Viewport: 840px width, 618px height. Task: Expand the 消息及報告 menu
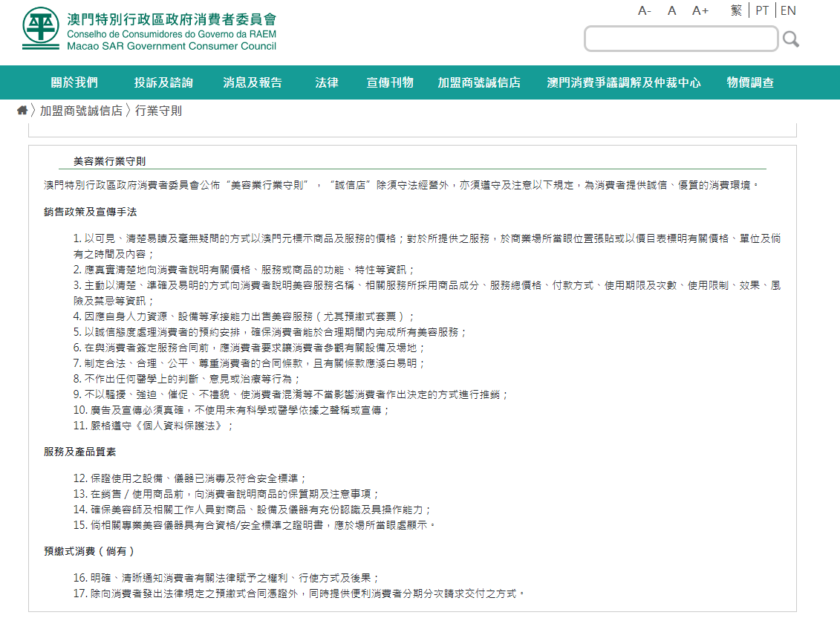tap(253, 82)
